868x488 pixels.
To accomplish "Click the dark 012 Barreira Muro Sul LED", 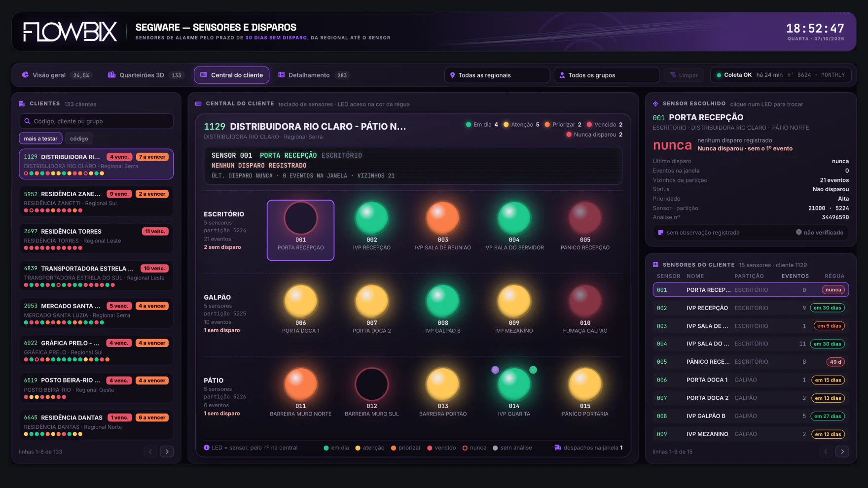I will (x=371, y=384).
